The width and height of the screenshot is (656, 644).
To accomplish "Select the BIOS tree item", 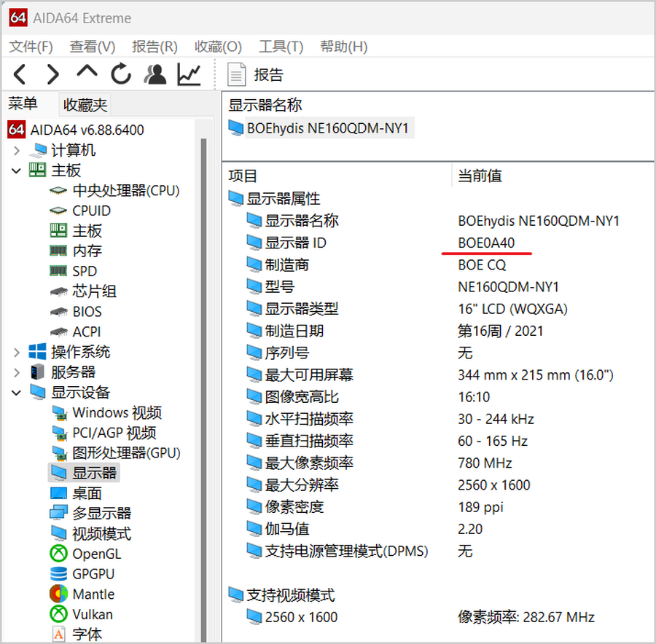I will pyautogui.click(x=76, y=312).
